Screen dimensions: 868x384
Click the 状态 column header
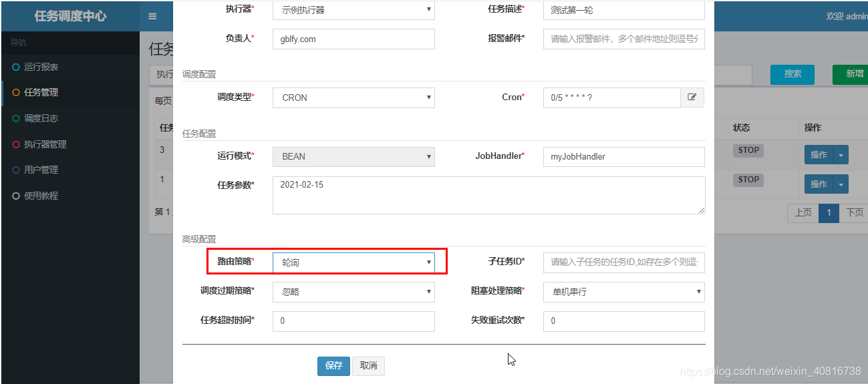741,128
